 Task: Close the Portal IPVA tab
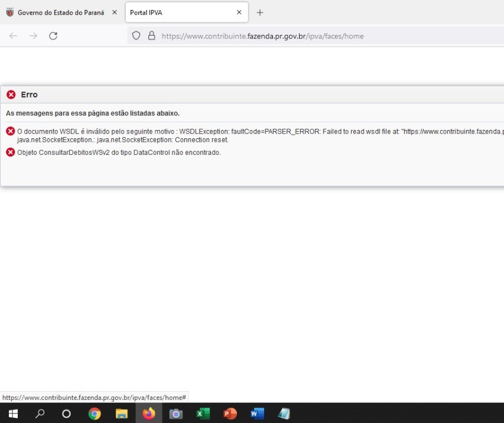click(239, 12)
